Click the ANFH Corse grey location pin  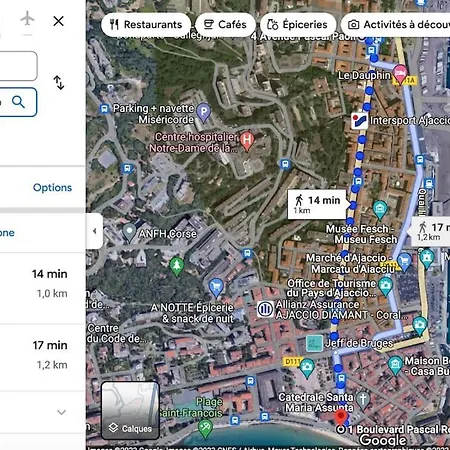(x=129, y=232)
